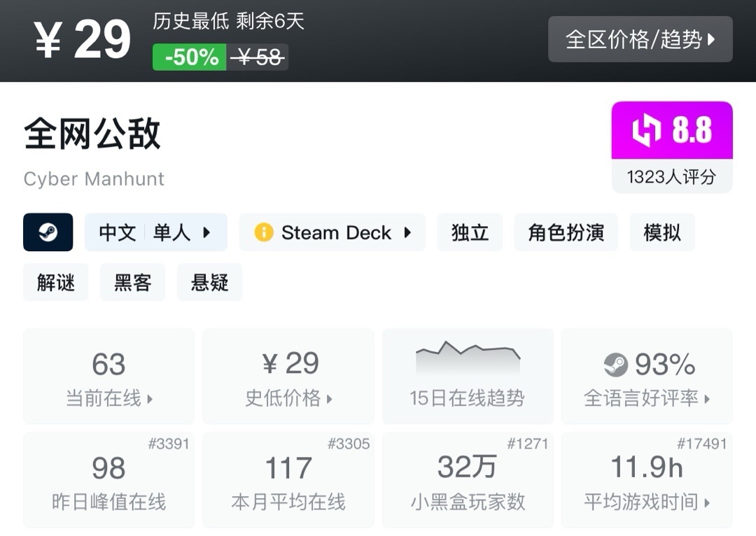Click the Steam logo beside 93%
The width and height of the screenshot is (756, 536).
pyautogui.click(x=616, y=365)
